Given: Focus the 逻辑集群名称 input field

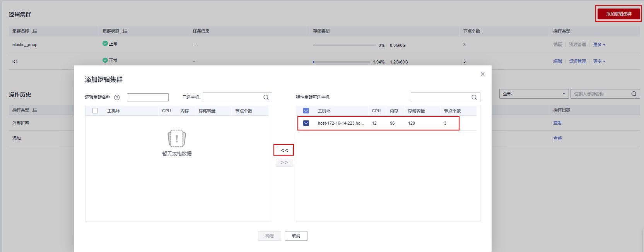Looking at the screenshot, I should 148,97.
